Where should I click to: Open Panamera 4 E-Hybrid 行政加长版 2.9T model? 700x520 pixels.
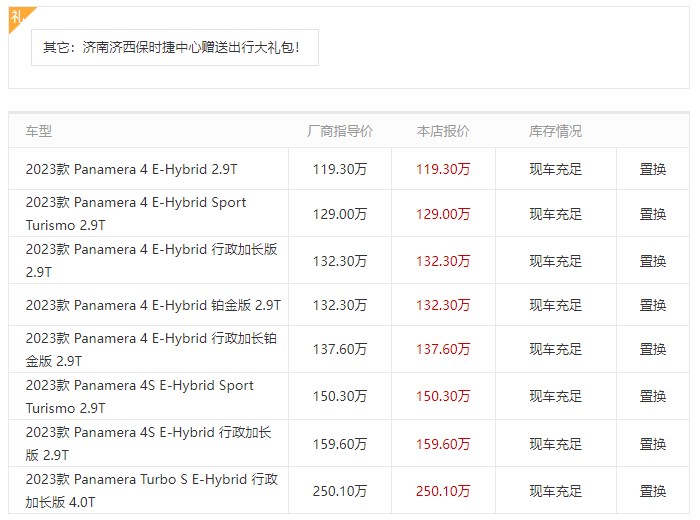[151, 260]
